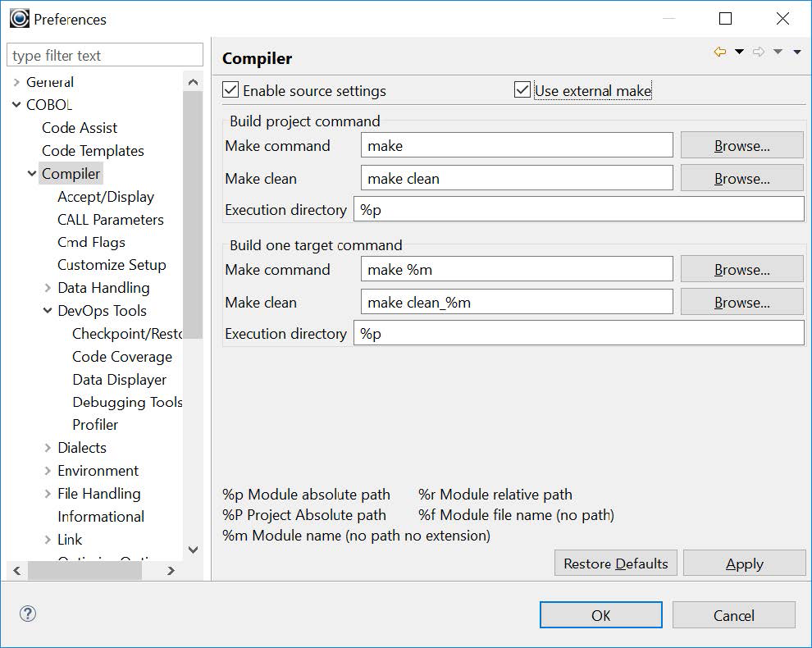This screenshot has width=812, height=648.
Task: Open the preferences view menu arrow
Action: pyautogui.click(x=796, y=52)
